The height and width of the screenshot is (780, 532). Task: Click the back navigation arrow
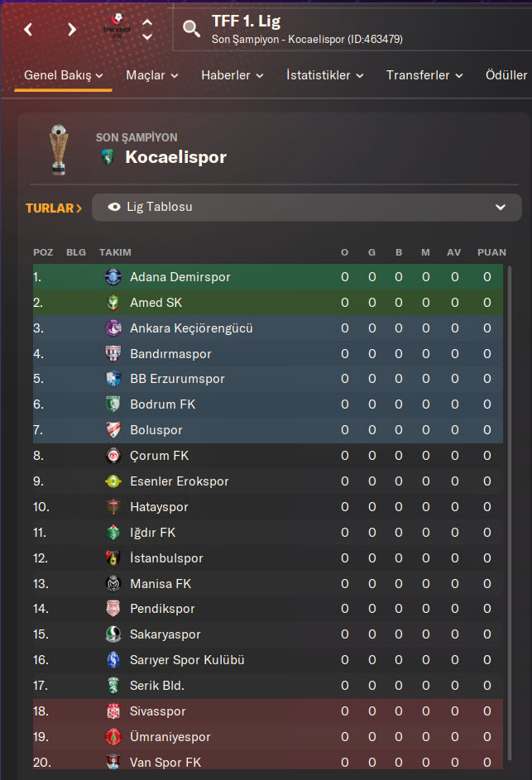29,30
